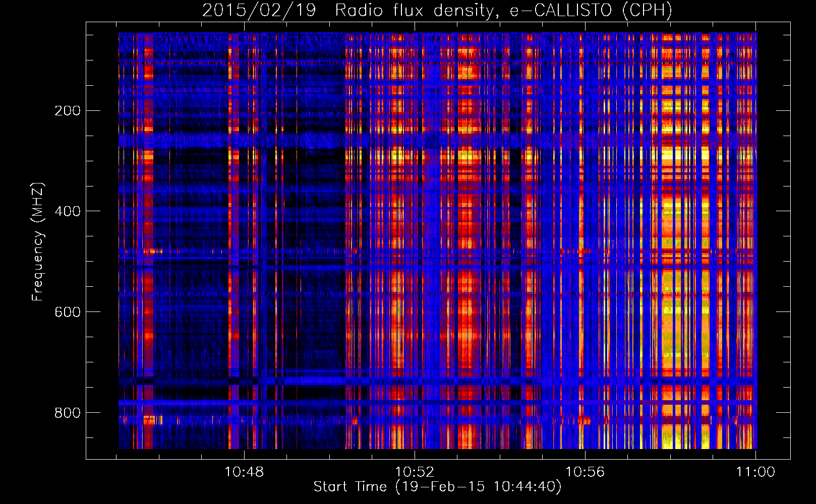Click the 10:56 time tick label
This screenshot has width=816, height=504.
point(585,472)
